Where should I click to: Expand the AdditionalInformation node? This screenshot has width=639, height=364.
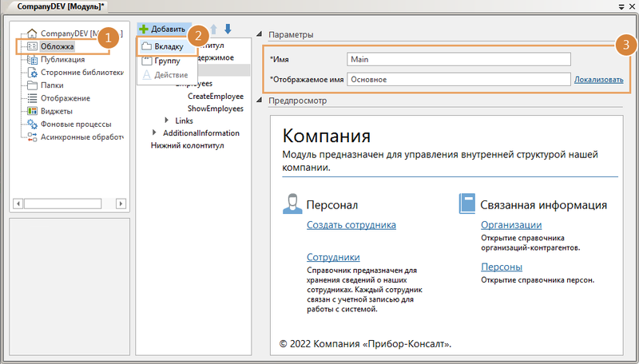coord(154,133)
